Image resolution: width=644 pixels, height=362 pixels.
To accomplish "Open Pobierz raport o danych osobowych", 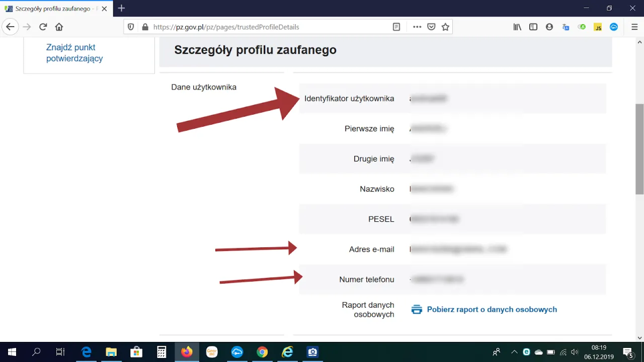I will pos(492,309).
